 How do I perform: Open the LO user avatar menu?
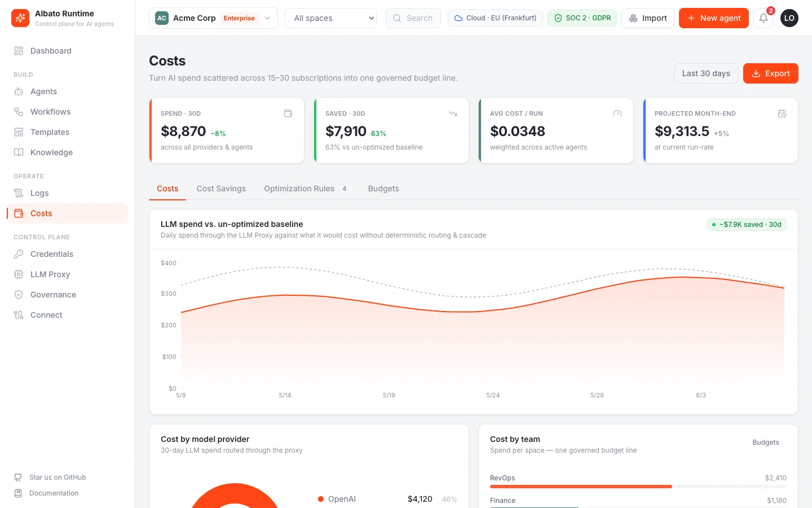789,18
